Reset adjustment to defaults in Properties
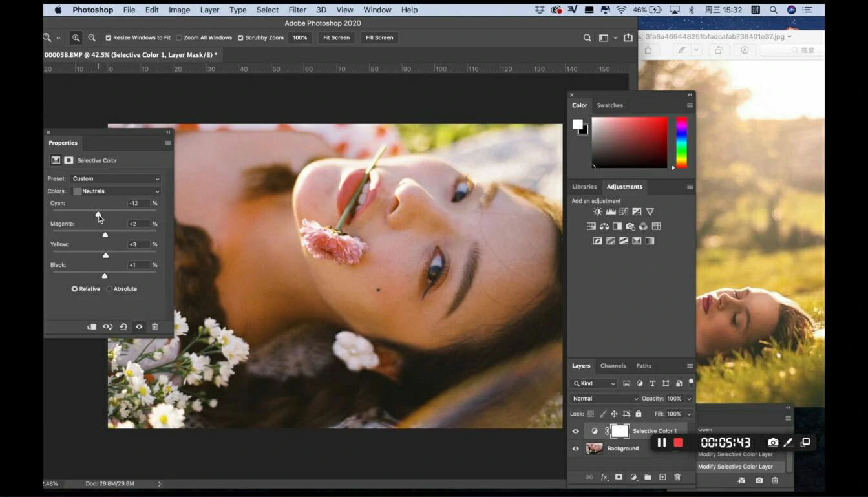Image resolution: width=868 pixels, height=497 pixels. pyautogui.click(x=123, y=327)
